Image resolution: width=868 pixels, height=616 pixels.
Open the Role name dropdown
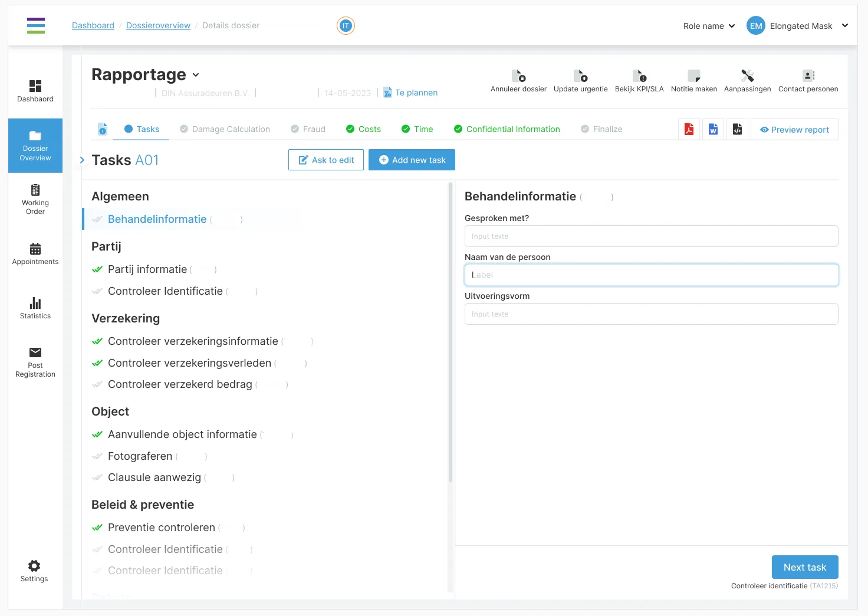coord(709,26)
